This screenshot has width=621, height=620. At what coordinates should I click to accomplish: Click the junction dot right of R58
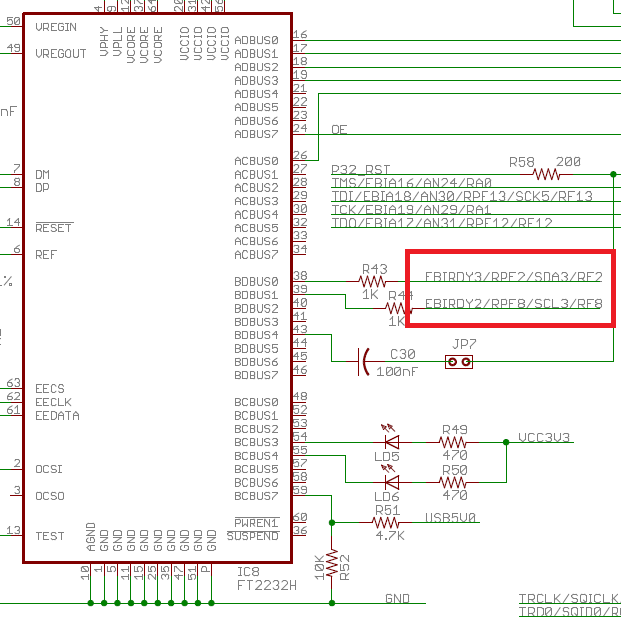[x=613, y=174]
